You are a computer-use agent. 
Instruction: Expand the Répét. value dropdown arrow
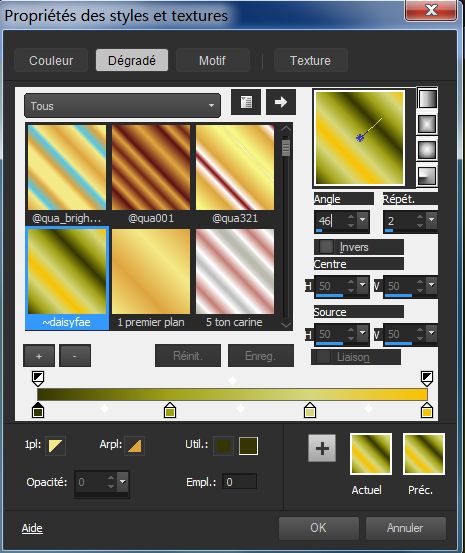(431, 220)
